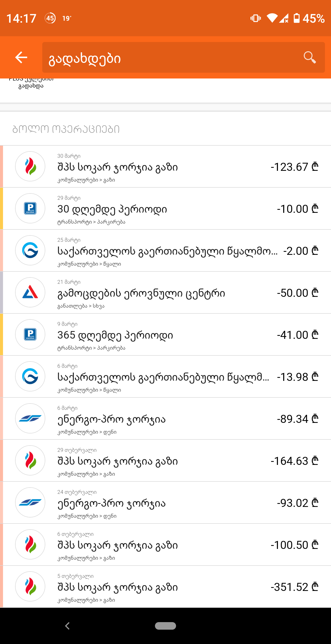
Task: Select the -100.50 gas payment from 6 February
Action: (x=176, y=545)
